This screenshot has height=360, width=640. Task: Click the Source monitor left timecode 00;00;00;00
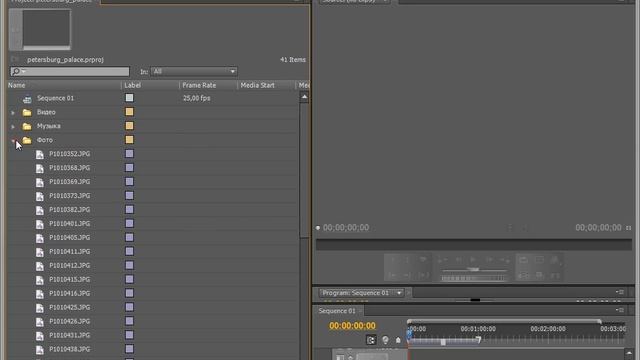click(346, 228)
